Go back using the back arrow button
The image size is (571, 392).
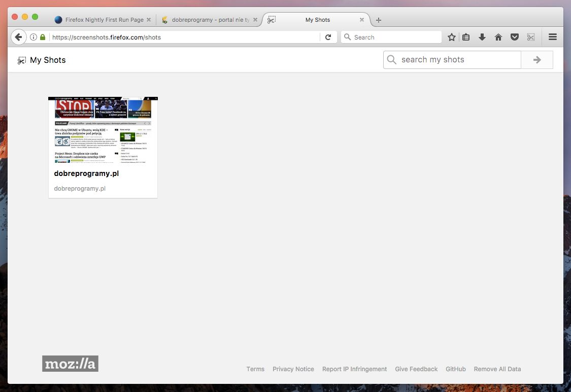[x=19, y=37]
